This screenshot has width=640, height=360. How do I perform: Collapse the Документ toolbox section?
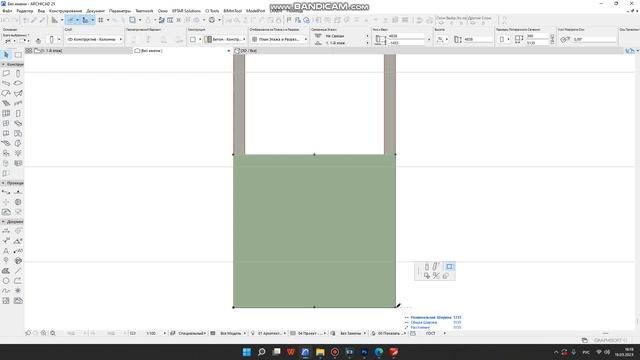(3, 222)
